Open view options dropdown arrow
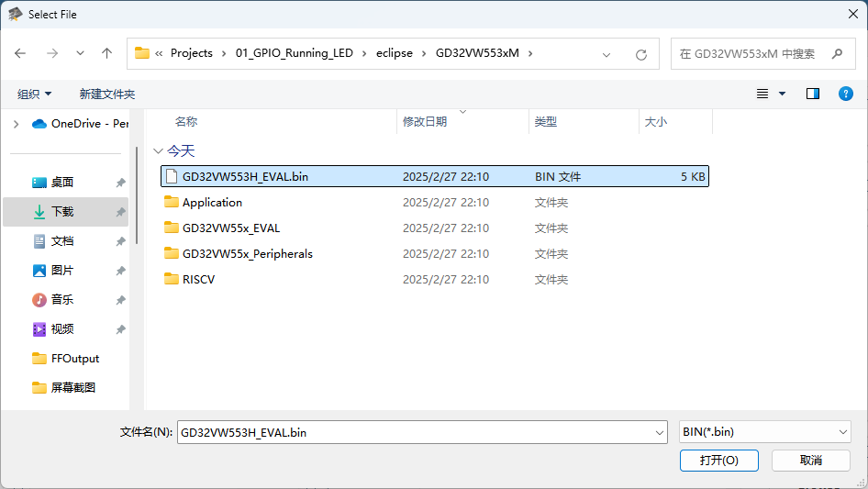The image size is (868, 489). (782, 94)
